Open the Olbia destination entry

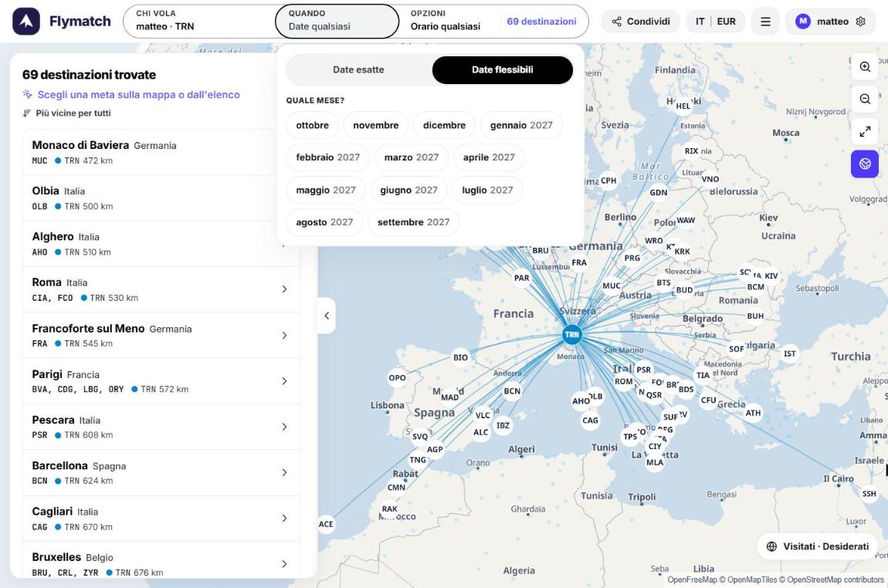161,198
